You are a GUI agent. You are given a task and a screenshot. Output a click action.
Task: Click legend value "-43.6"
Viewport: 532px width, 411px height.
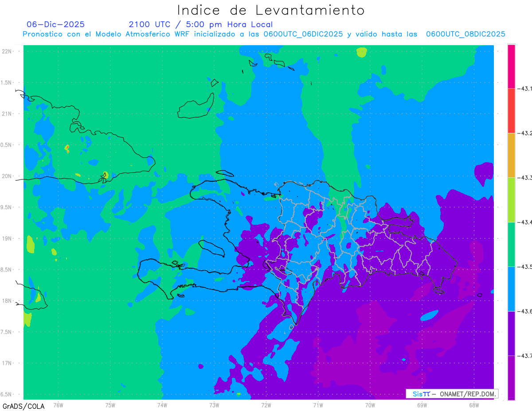point(524,311)
